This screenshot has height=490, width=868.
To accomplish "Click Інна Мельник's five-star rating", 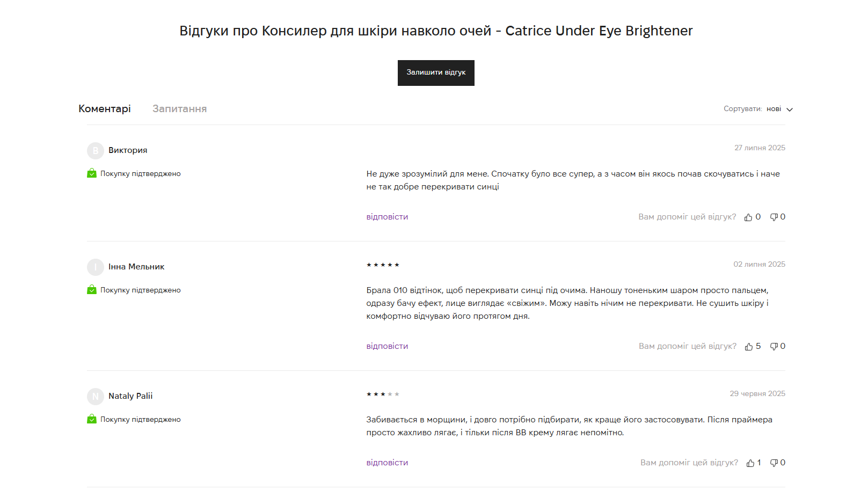I will point(383,265).
